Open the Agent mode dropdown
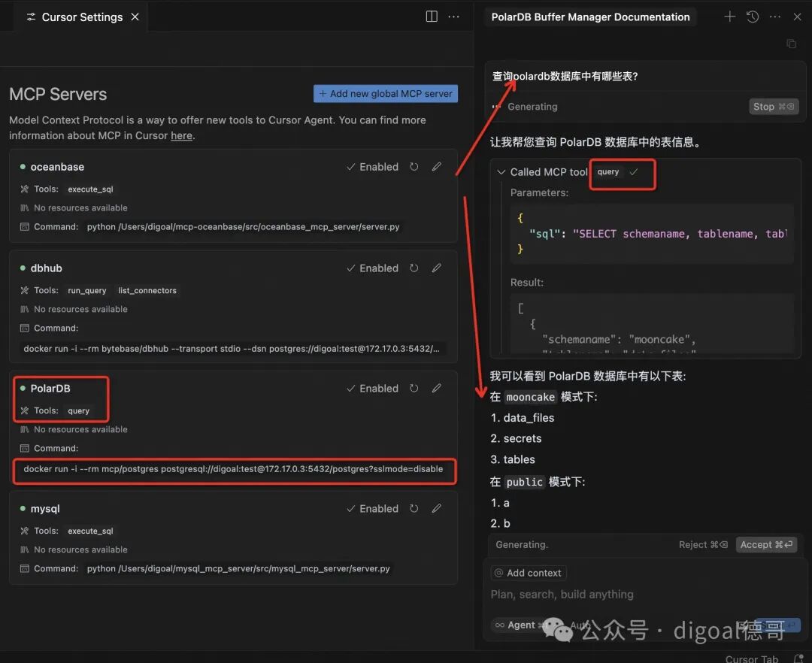This screenshot has width=812, height=663. point(518,625)
